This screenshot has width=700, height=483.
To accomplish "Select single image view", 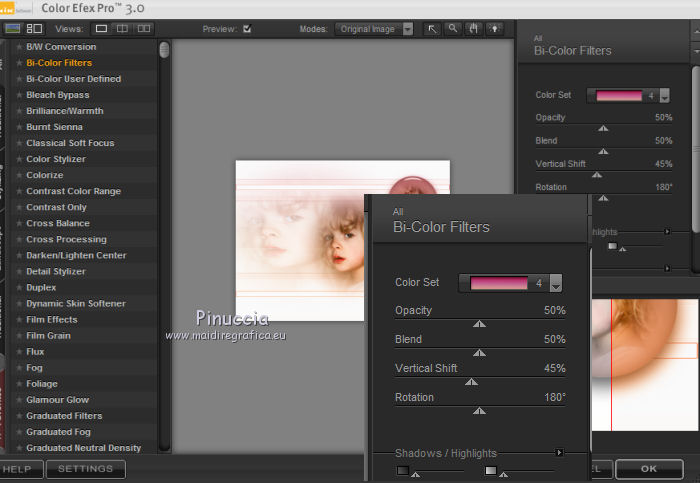I will click(101, 29).
